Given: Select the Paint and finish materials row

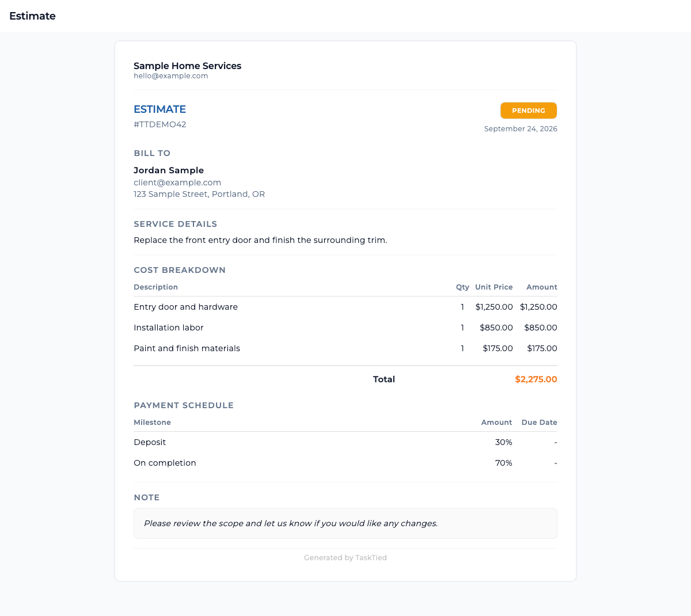Looking at the screenshot, I should coord(345,348).
